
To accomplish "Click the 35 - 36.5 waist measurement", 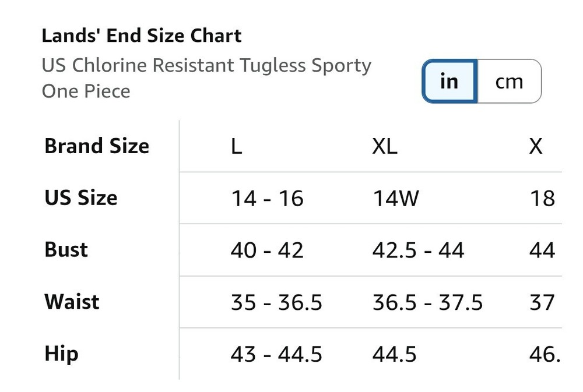I will [276, 302].
